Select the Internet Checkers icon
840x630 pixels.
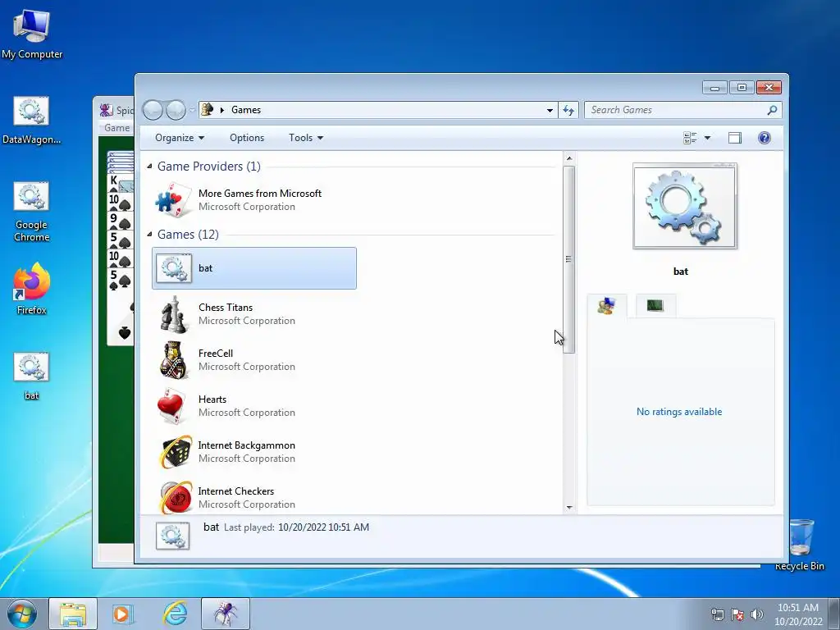(176, 497)
